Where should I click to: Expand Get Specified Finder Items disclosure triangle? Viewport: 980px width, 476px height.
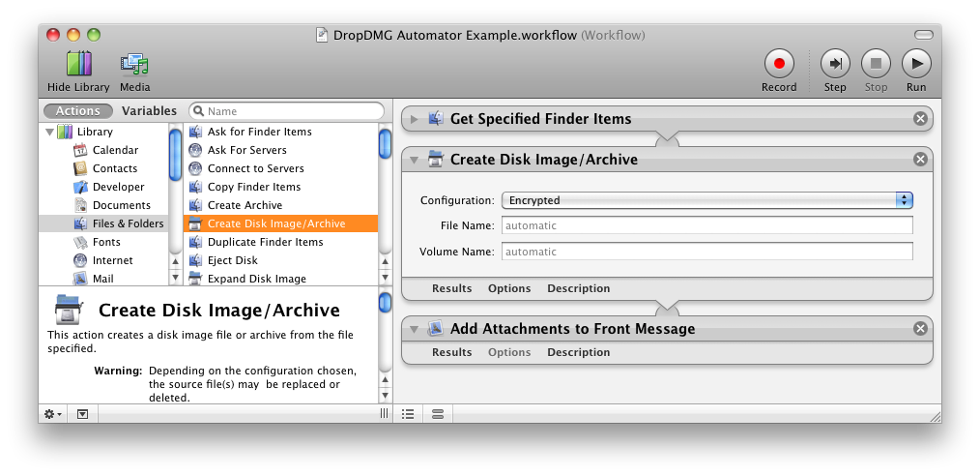(414, 119)
